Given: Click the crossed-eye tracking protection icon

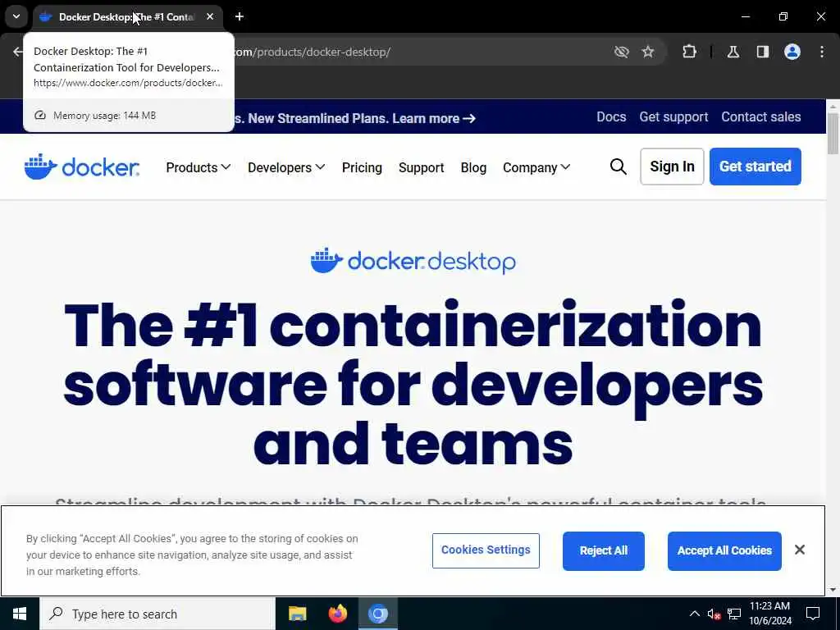Looking at the screenshot, I should pos(622,52).
